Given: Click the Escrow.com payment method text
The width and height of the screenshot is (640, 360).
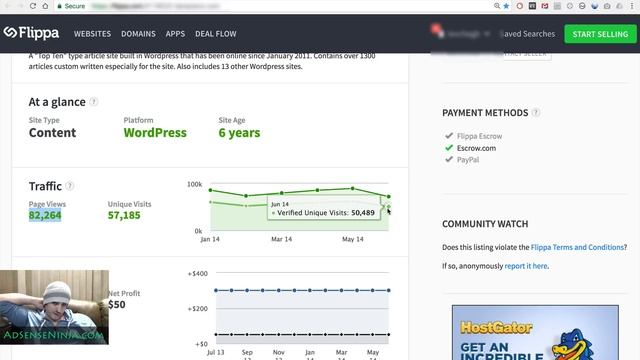Looking at the screenshot, I should coord(476,148).
